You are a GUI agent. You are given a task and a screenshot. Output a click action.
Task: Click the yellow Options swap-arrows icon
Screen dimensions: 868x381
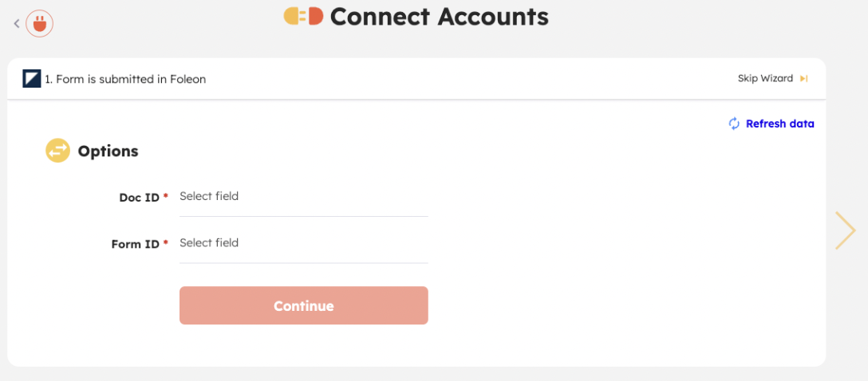coord(57,151)
